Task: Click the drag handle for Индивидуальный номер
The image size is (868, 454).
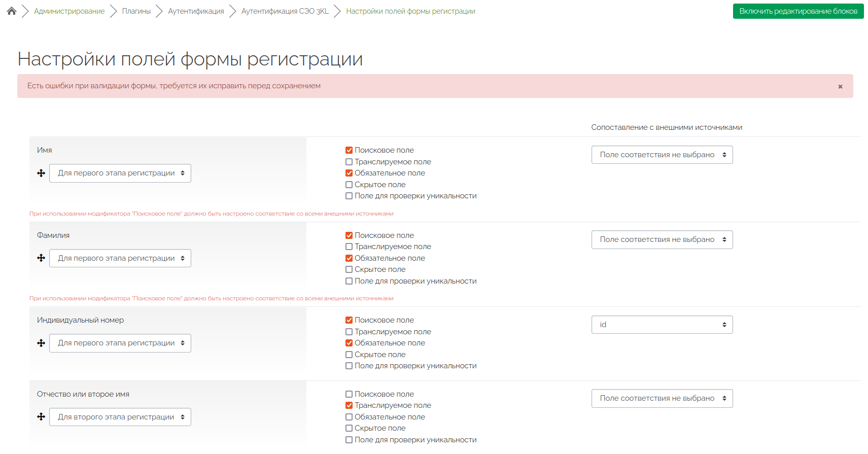Action: [41, 343]
